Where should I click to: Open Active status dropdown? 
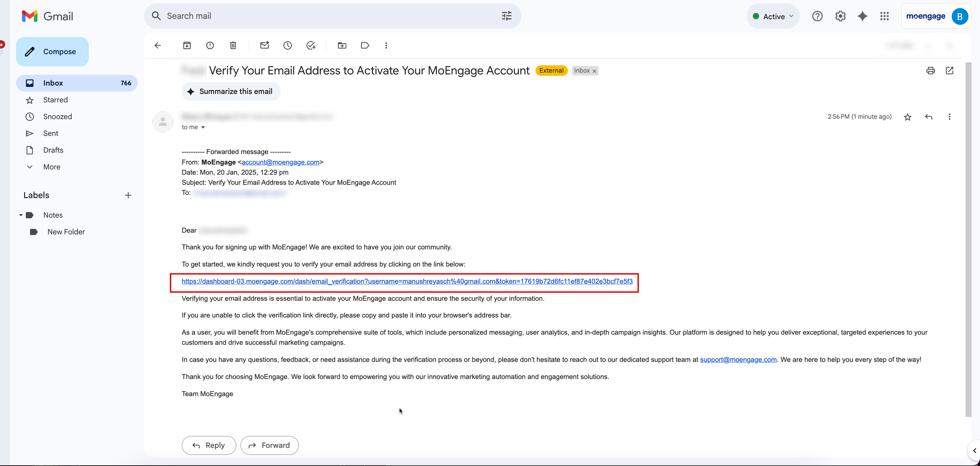click(x=773, y=16)
